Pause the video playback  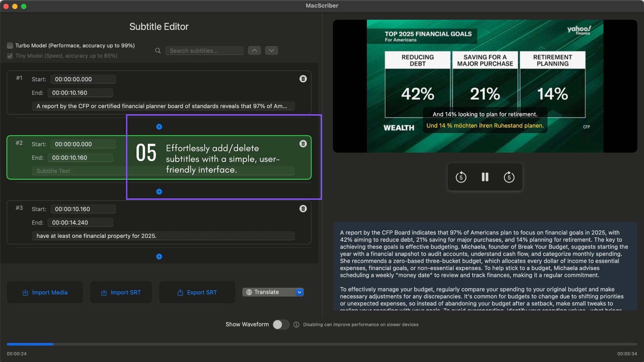[485, 177]
